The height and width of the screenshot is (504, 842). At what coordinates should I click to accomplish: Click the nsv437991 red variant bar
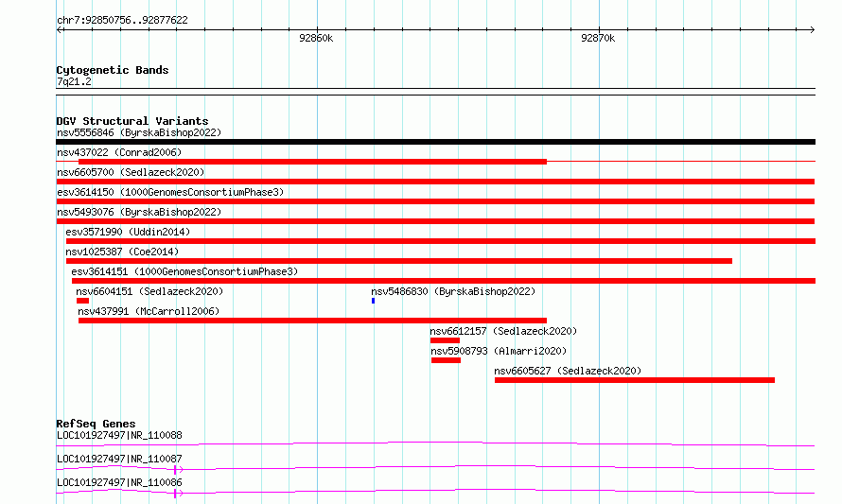tap(312, 321)
